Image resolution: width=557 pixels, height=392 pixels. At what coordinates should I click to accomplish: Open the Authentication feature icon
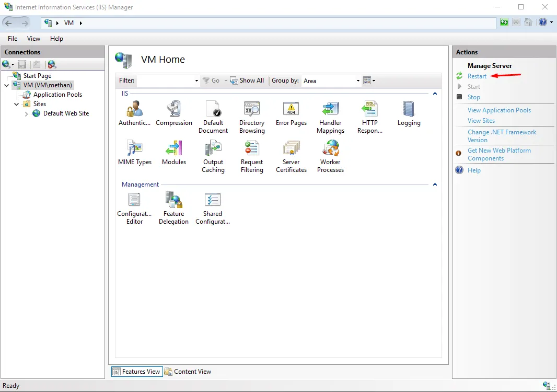point(134,110)
